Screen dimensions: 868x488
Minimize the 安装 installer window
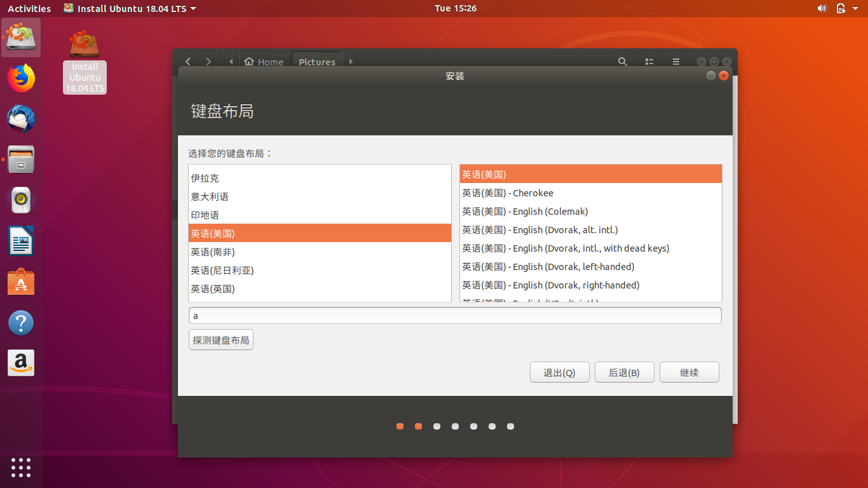pyautogui.click(x=711, y=76)
